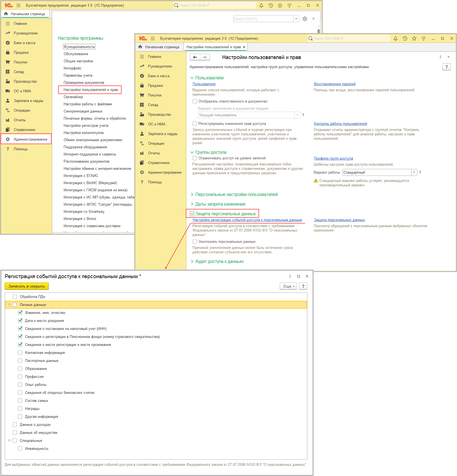Expand the Аудит доступа к данным section

pos(192,262)
